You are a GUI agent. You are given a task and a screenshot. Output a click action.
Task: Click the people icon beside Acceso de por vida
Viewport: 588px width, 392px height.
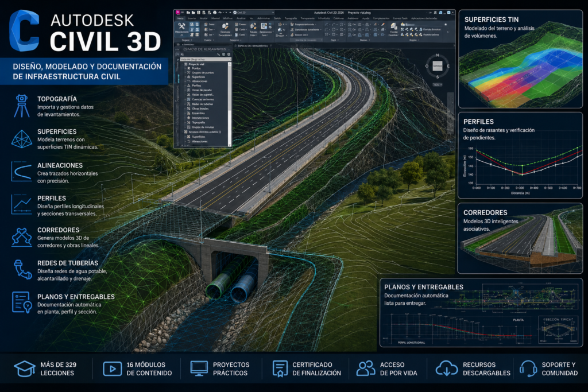(x=366, y=368)
